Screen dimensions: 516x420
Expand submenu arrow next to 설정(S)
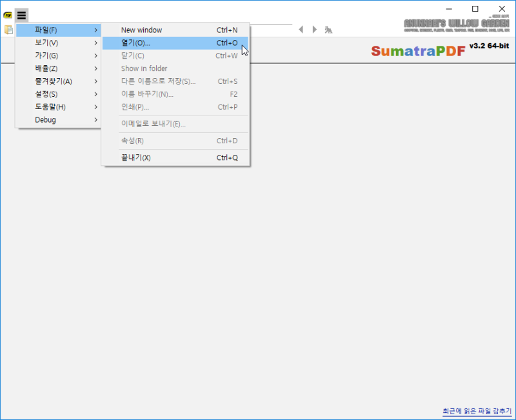click(x=95, y=94)
